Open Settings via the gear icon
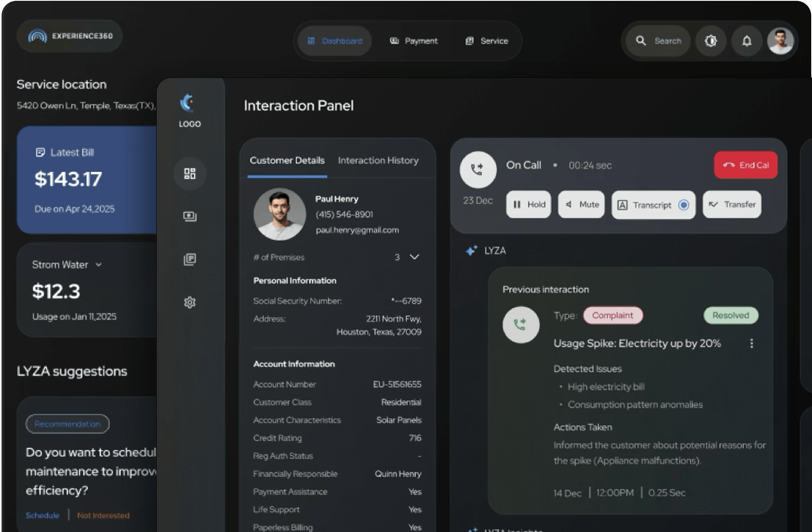812x532 pixels. pos(190,302)
